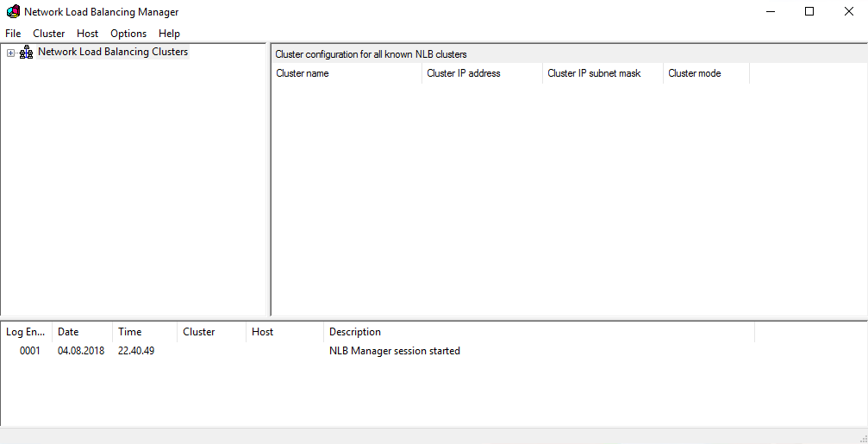Click the Log Entry column header
This screenshot has width=868, height=444.
(x=26, y=332)
